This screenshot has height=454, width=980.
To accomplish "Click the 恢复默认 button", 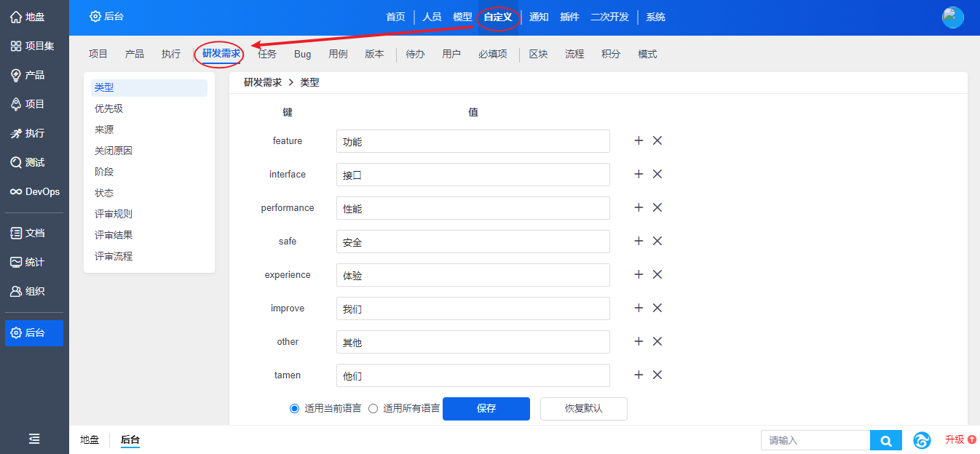I will point(583,409).
